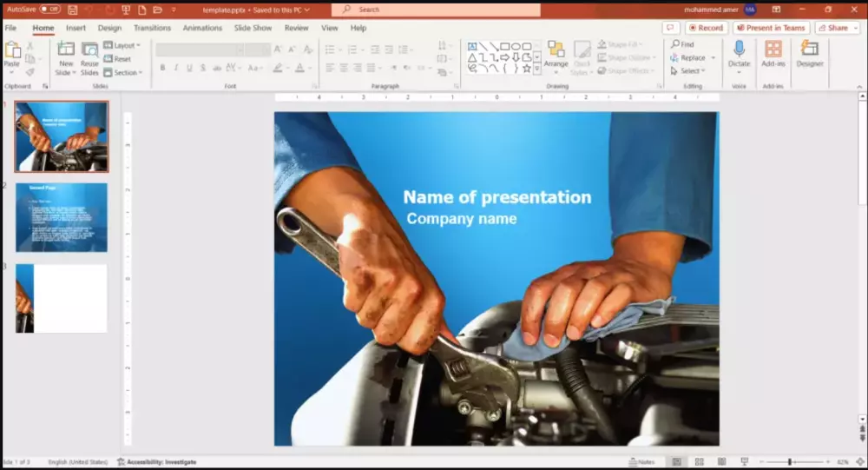
Task: Click the Replace button
Action: tap(687, 57)
